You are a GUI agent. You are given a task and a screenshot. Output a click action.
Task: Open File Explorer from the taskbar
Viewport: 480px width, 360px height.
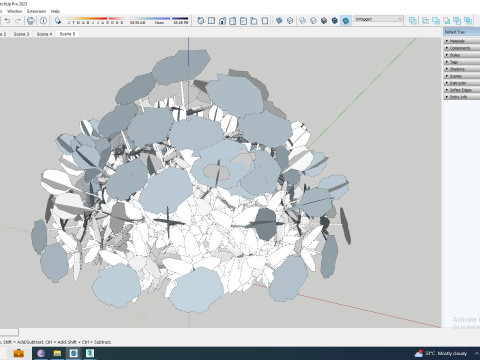(x=57, y=353)
